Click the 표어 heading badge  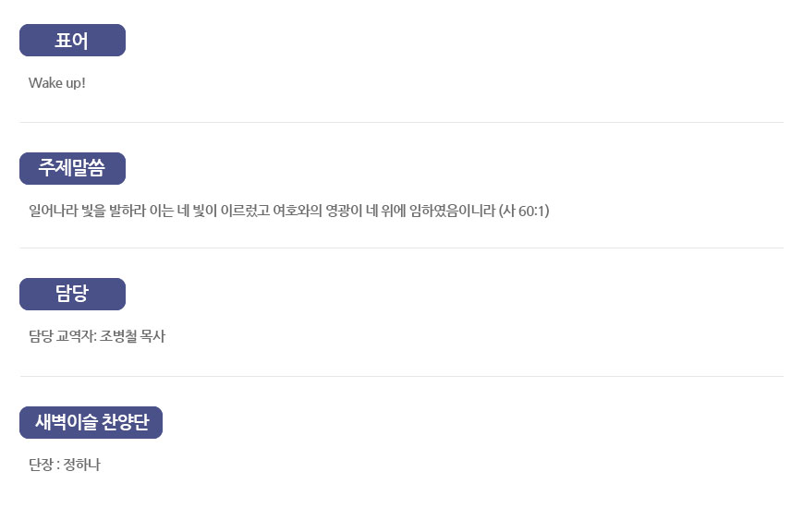pos(72,40)
